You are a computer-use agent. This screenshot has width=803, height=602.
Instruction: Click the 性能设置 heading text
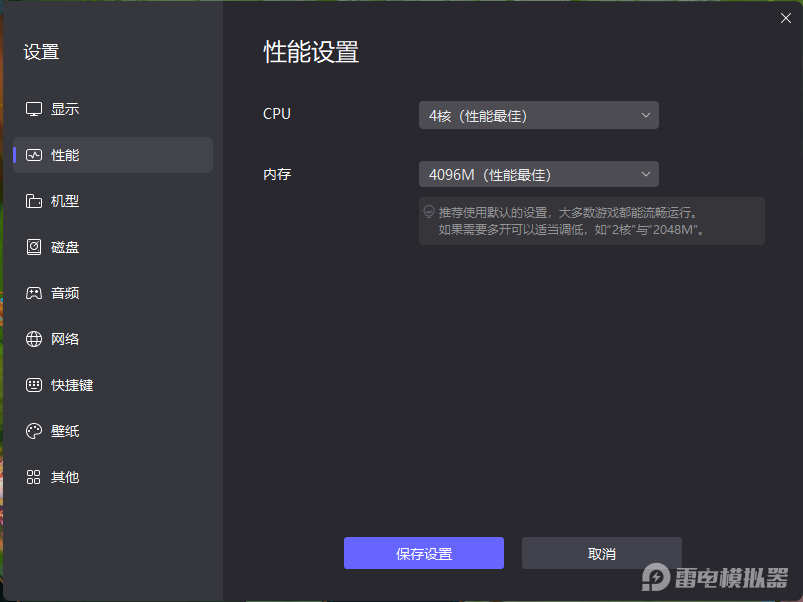(x=311, y=52)
